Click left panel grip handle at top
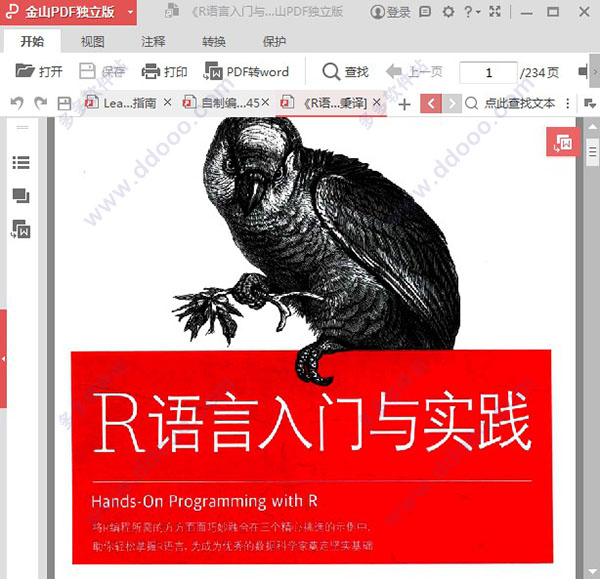The image size is (600, 579). click(22, 127)
